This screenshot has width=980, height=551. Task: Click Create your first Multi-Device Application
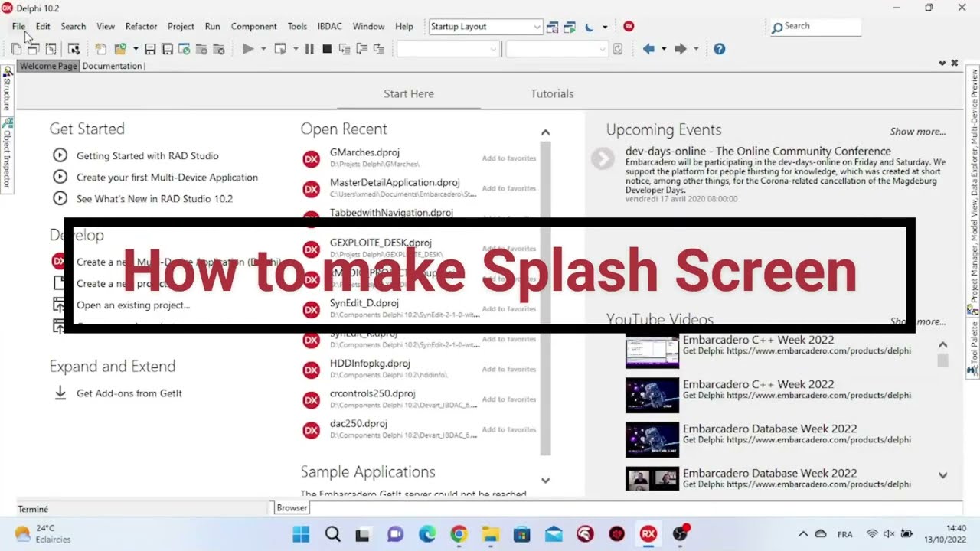167,177
